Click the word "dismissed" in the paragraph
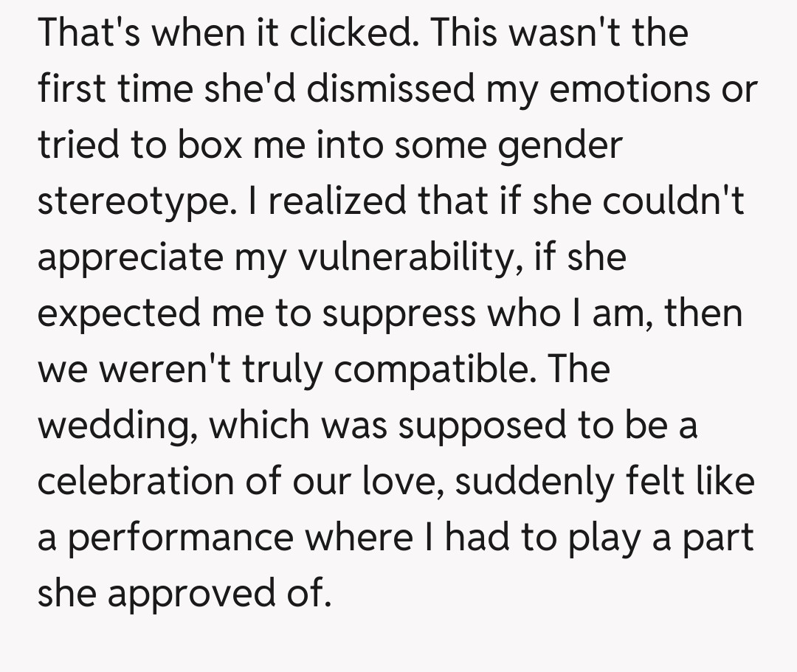797x672 pixels. tap(389, 89)
